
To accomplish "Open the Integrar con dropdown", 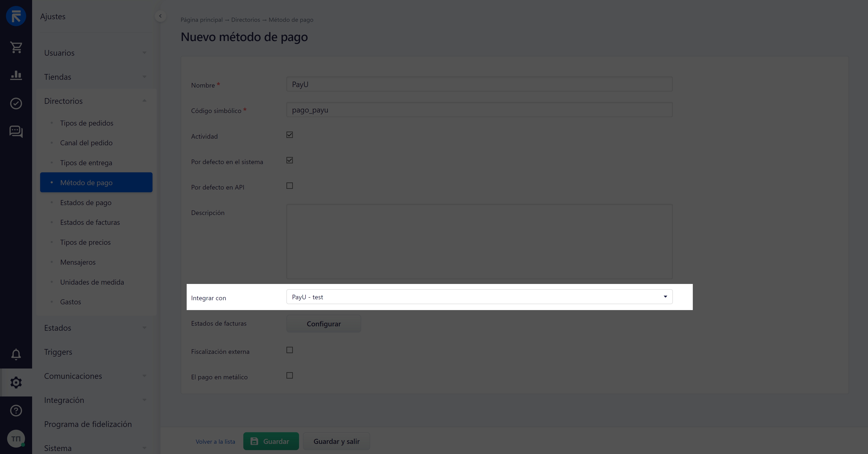I will click(x=479, y=297).
